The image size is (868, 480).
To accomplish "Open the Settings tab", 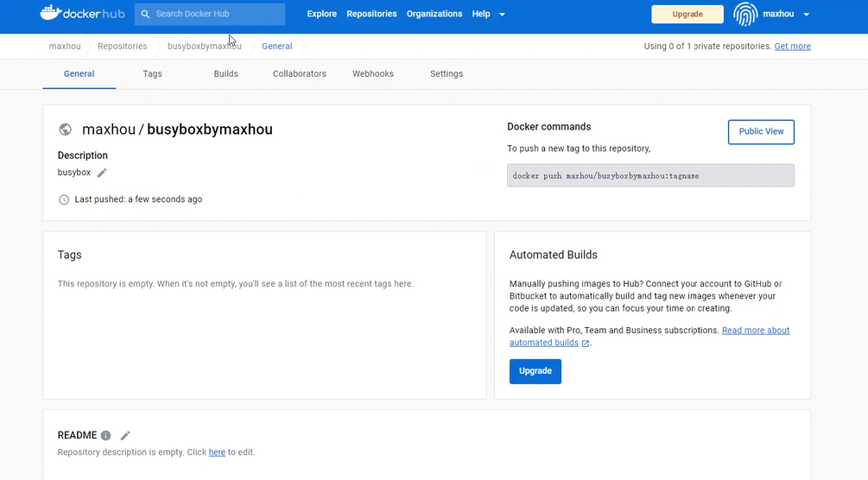I will [x=447, y=73].
